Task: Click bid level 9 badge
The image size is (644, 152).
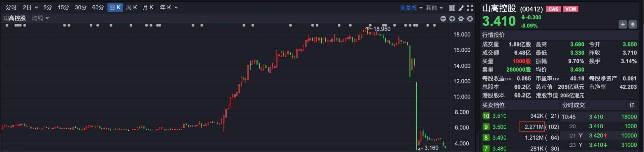Action: pyautogui.click(x=486, y=127)
